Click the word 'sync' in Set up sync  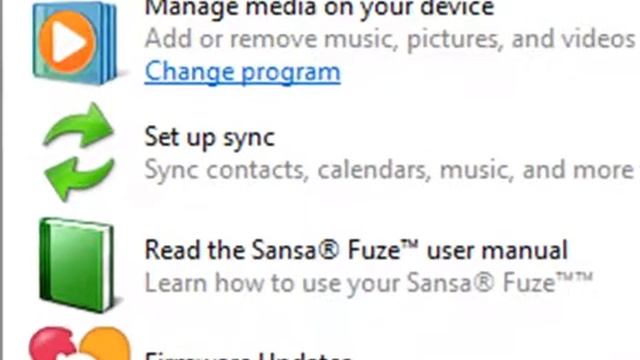click(x=249, y=139)
